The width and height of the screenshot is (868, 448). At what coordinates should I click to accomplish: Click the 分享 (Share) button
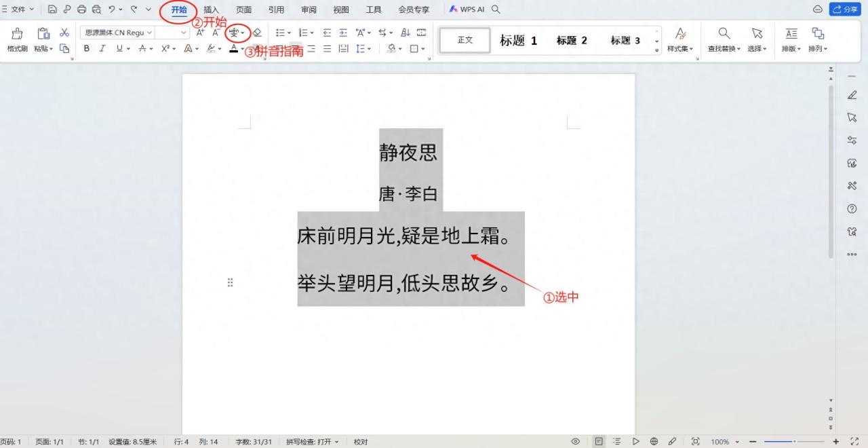coord(846,10)
